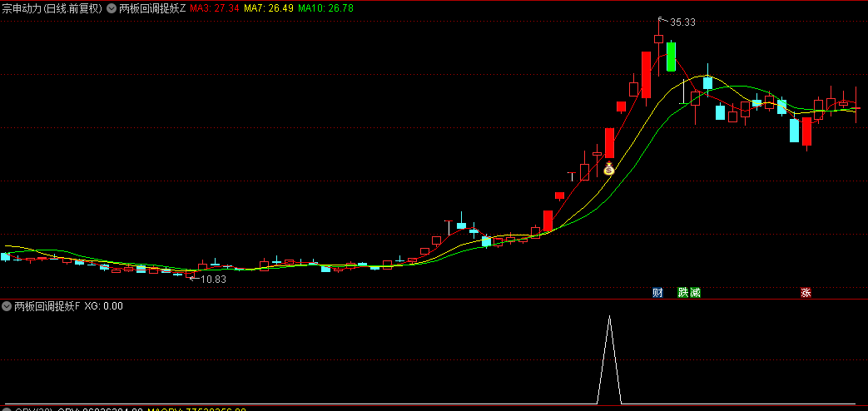Click the MA7: 26.49 value label
Screen dimensions: 868x411
[269, 8]
